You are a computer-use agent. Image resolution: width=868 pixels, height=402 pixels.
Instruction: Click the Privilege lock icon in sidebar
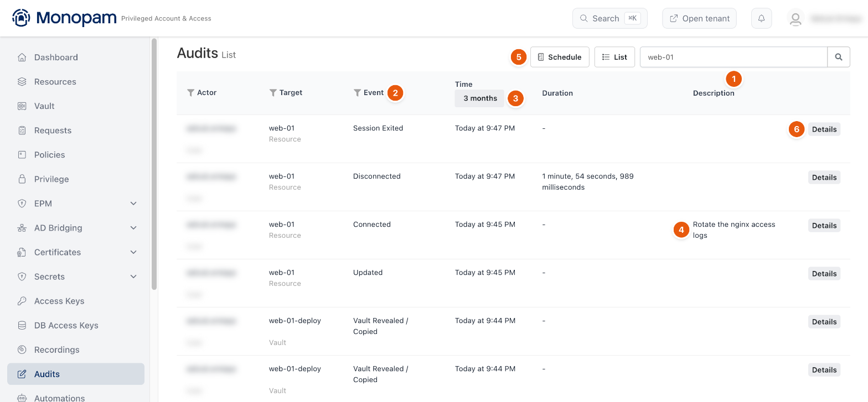22,179
